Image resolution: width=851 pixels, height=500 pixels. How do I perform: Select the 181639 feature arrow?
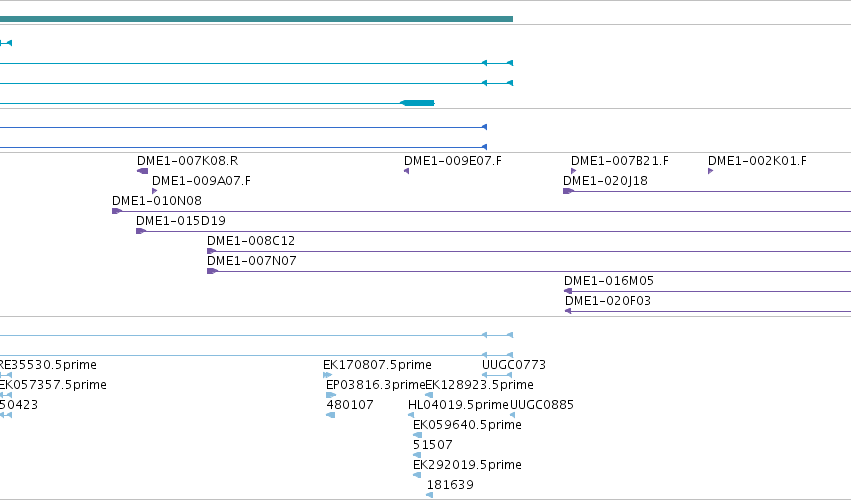pyautogui.click(x=430, y=495)
